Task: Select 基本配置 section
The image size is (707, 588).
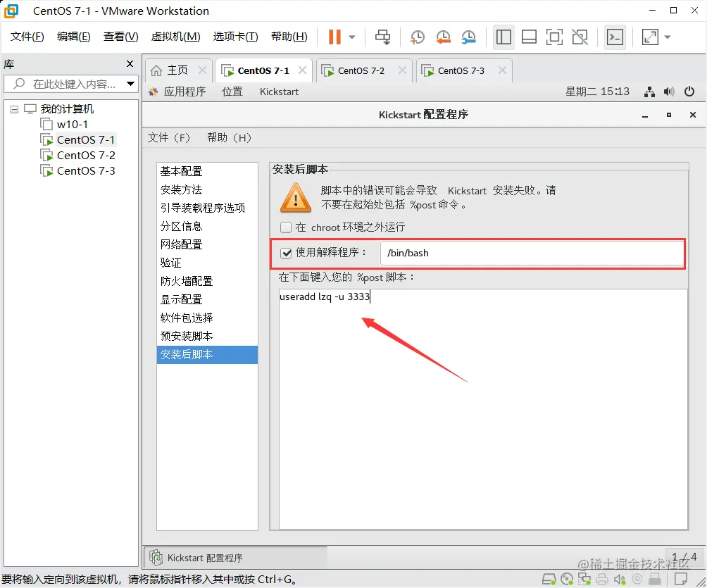Action: click(208, 171)
